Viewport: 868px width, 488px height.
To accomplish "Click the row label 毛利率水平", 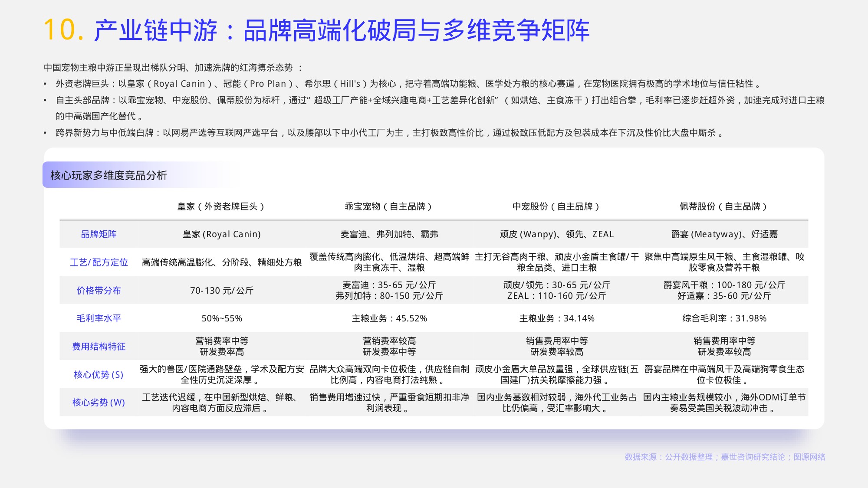I will click(99, 318).
